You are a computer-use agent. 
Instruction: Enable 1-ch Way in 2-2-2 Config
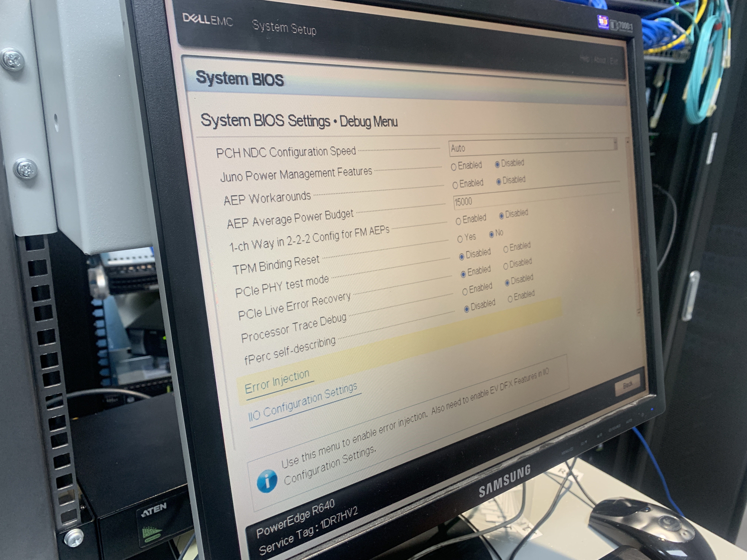(x=458, y=221)
